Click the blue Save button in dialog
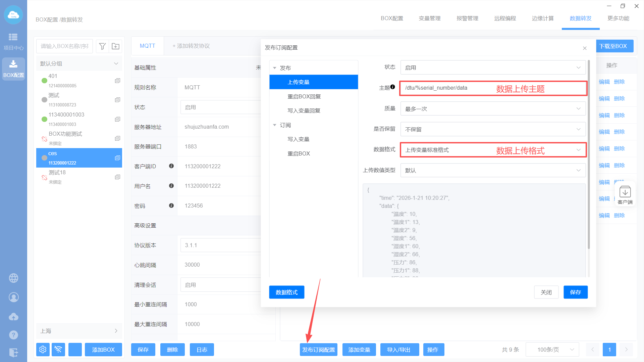644x362 pixels. tap(575, 292)
